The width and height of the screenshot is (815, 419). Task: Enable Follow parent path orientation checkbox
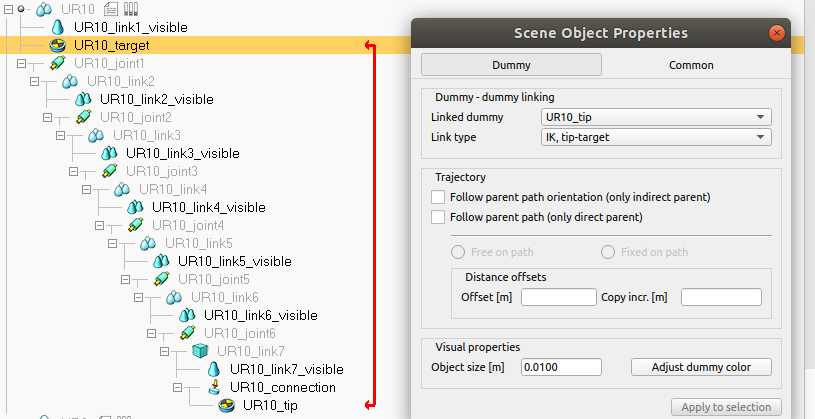click(x=438, y=198)
